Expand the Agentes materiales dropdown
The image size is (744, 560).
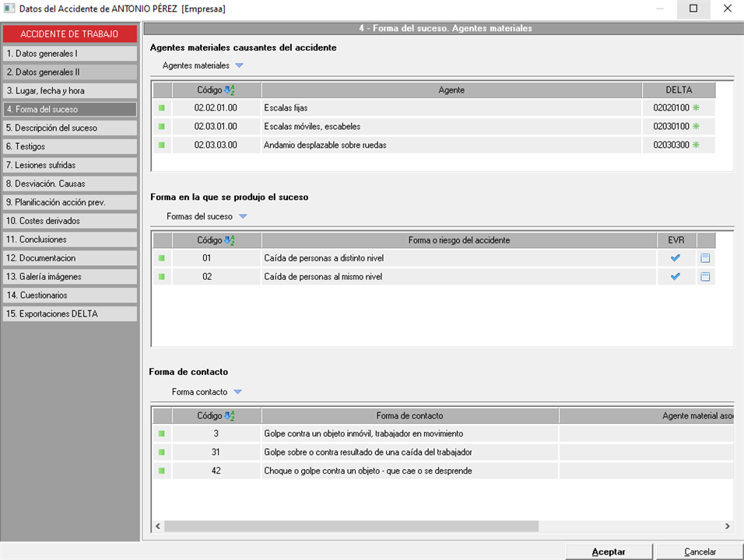click(239, 66)
